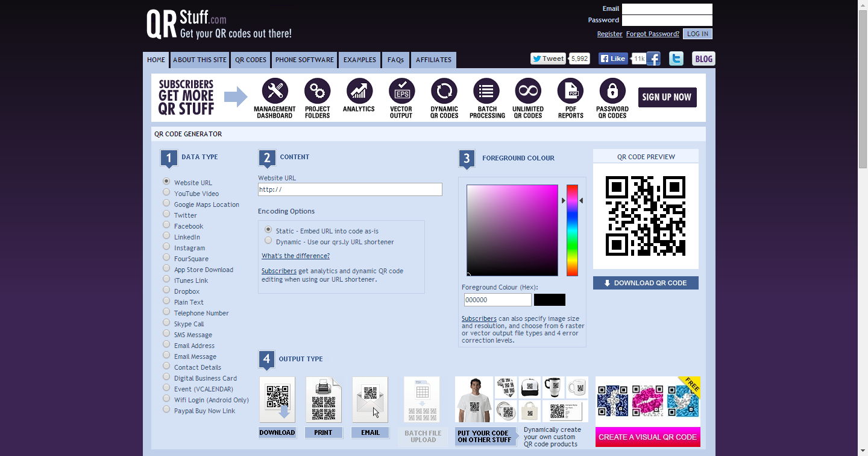Click the Tweet button
Image resolution: width=868 pixels, height=456 pixels.
tap(549, 59)
